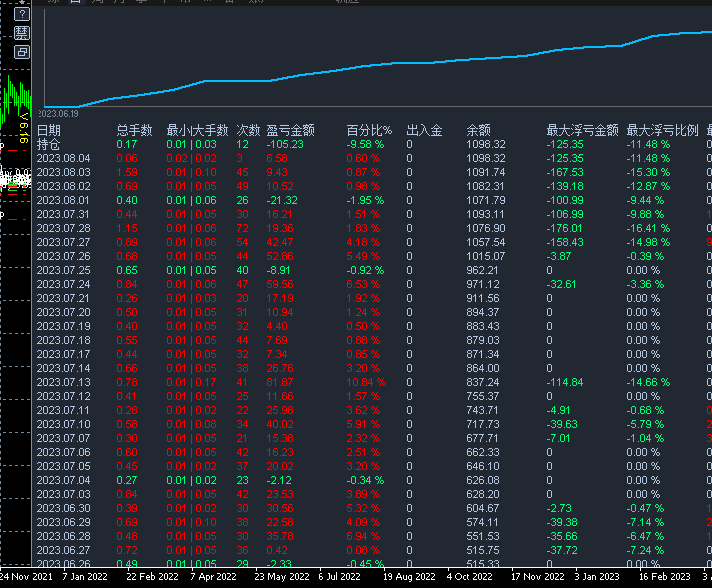Click the restore window icon
712x588 pixels.
(x=22, y=52)
